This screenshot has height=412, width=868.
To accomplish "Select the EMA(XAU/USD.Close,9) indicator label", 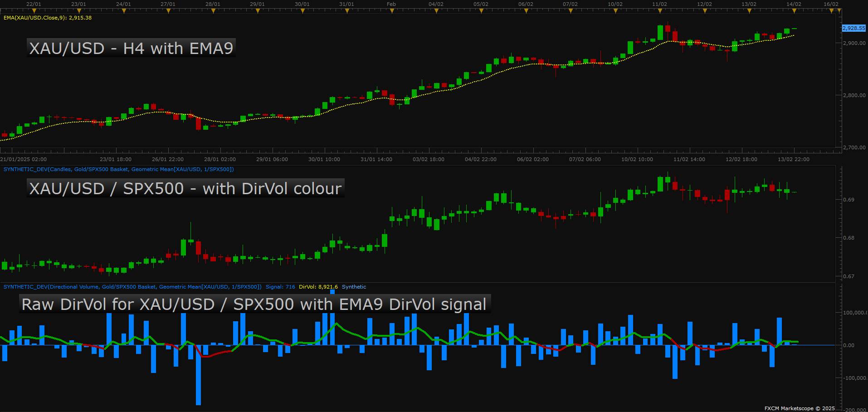I will [x=48, y=18].
